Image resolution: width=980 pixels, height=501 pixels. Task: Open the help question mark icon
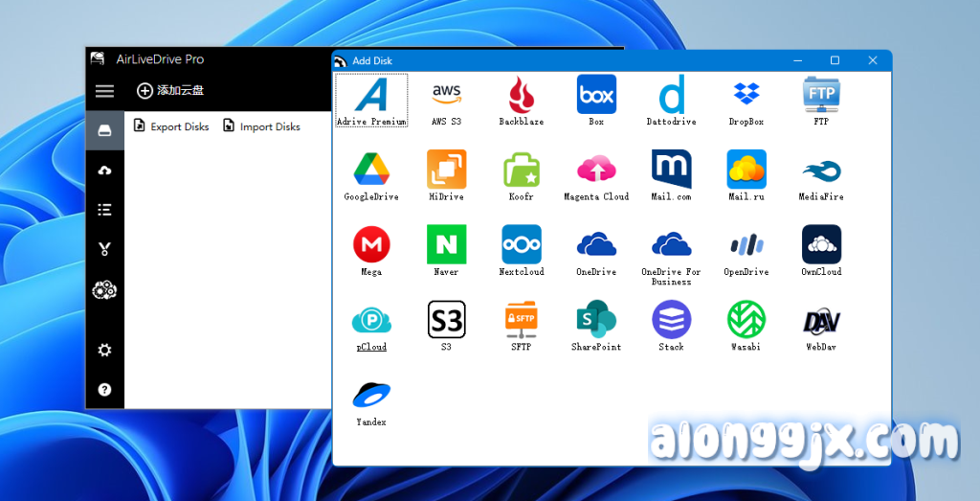[x=104, y=390]
